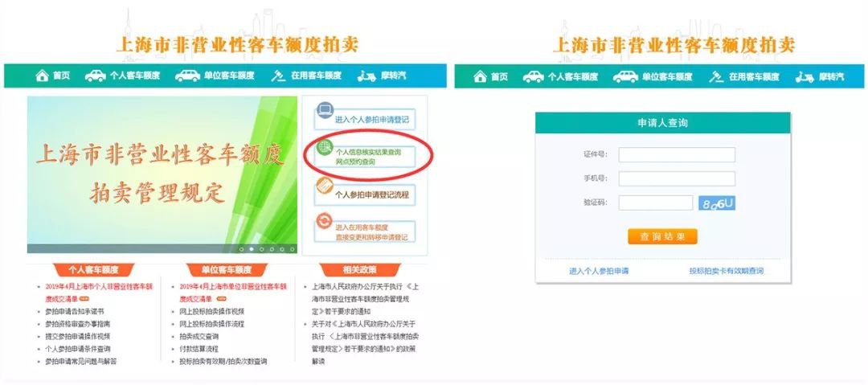Open the 投标拍卖卡有效期查询 link
868x385 pixels.
[x=726, y=272]
